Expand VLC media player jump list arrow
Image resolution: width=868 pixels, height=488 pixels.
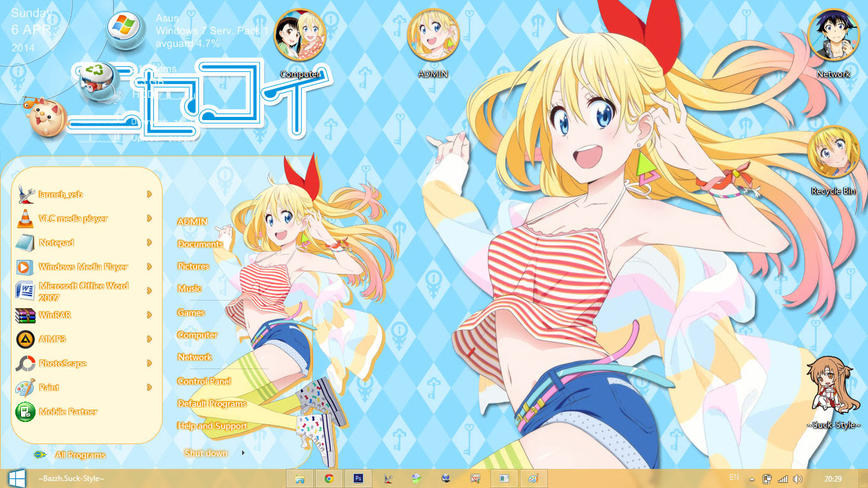[149, 219]
